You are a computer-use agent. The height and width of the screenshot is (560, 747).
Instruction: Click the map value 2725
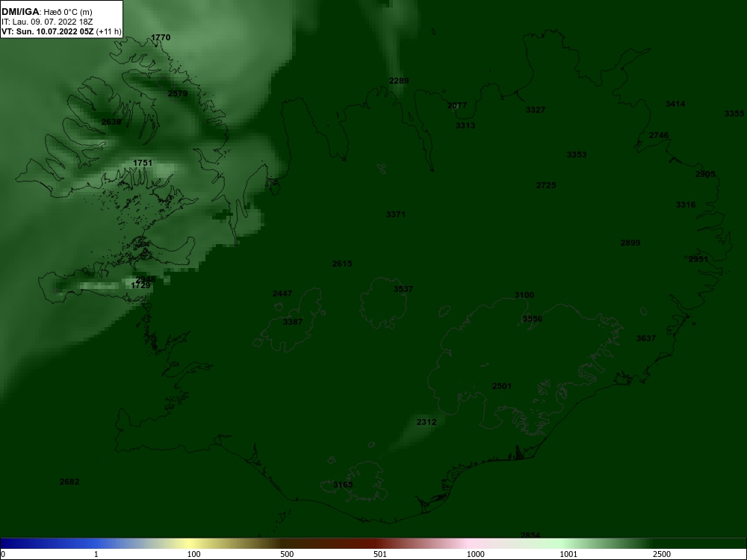pos(546,185)
